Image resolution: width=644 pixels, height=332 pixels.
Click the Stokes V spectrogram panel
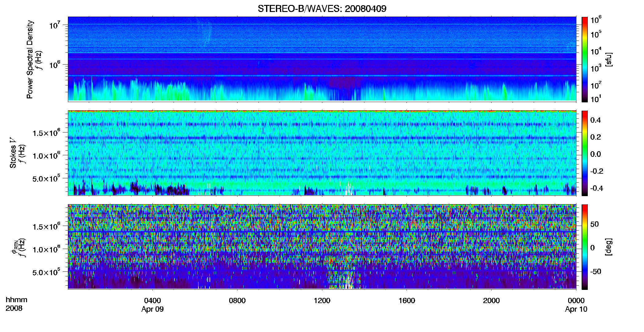point(322,153)
